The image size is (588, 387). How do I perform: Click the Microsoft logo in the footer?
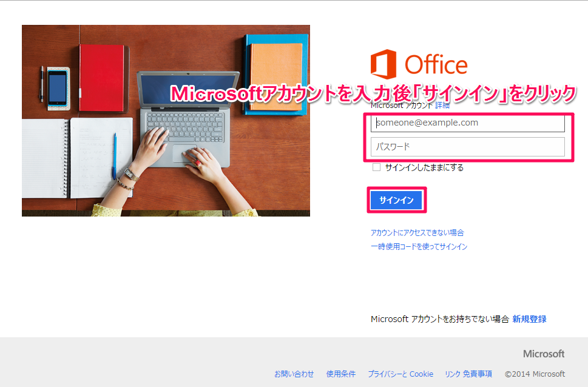(544, 354)
